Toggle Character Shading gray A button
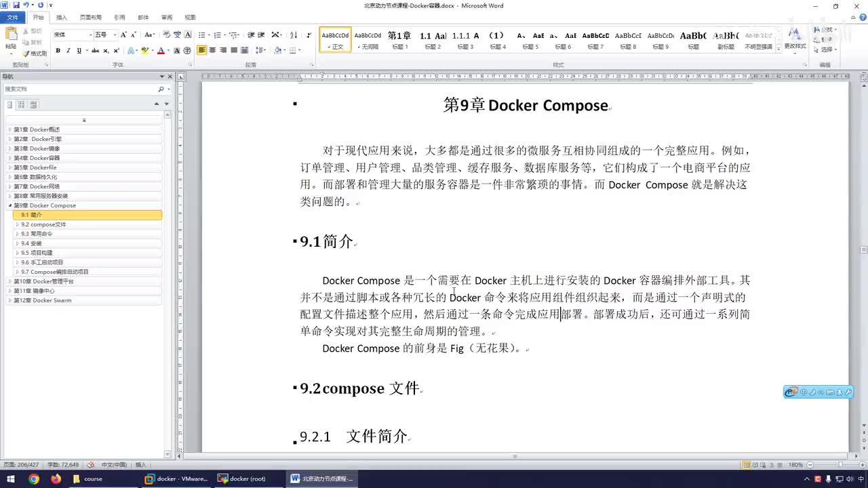868x488 pixels. tap(177, 51)
